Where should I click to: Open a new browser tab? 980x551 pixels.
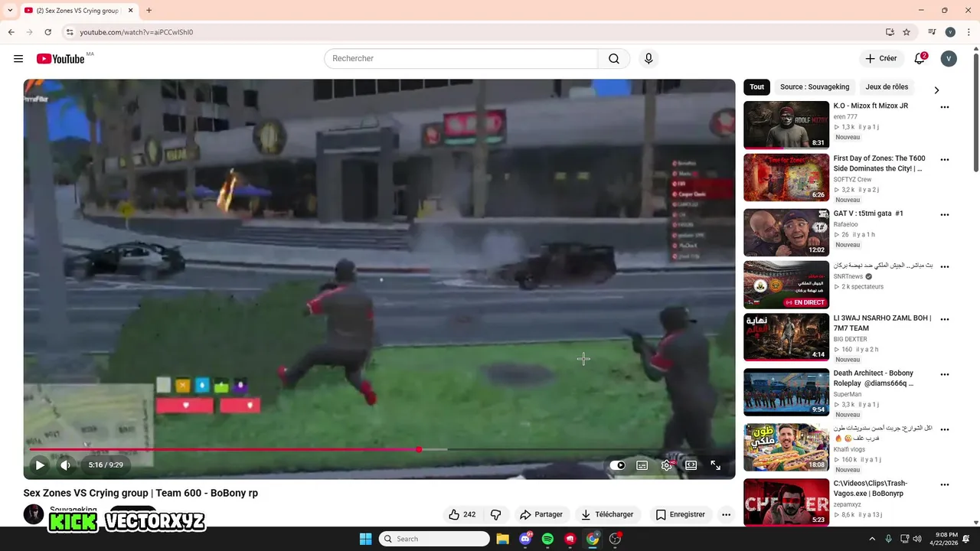point(149,11)
